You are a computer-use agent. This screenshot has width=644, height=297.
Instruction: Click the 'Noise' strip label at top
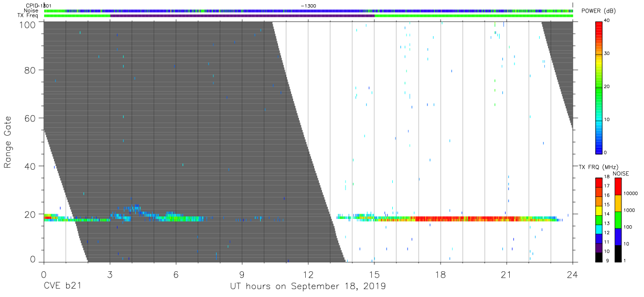coord(31,10)
